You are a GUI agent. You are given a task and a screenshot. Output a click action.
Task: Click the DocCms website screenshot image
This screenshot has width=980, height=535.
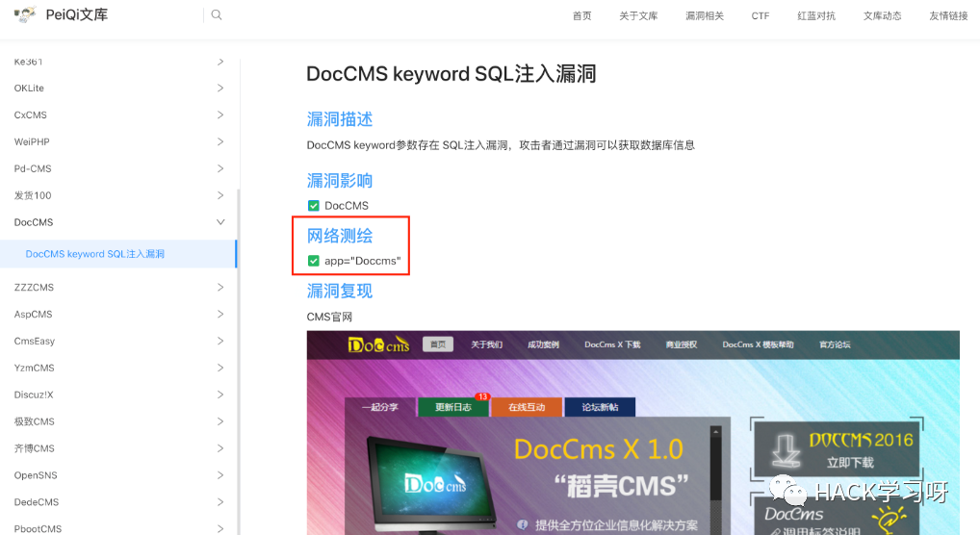633,432
